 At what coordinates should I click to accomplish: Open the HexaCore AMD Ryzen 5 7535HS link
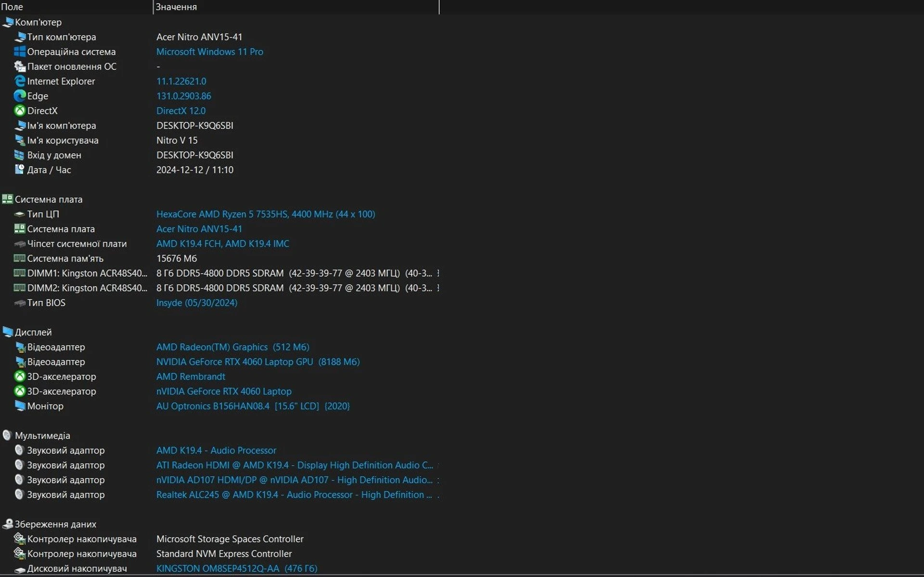click(x=266, y=214)
